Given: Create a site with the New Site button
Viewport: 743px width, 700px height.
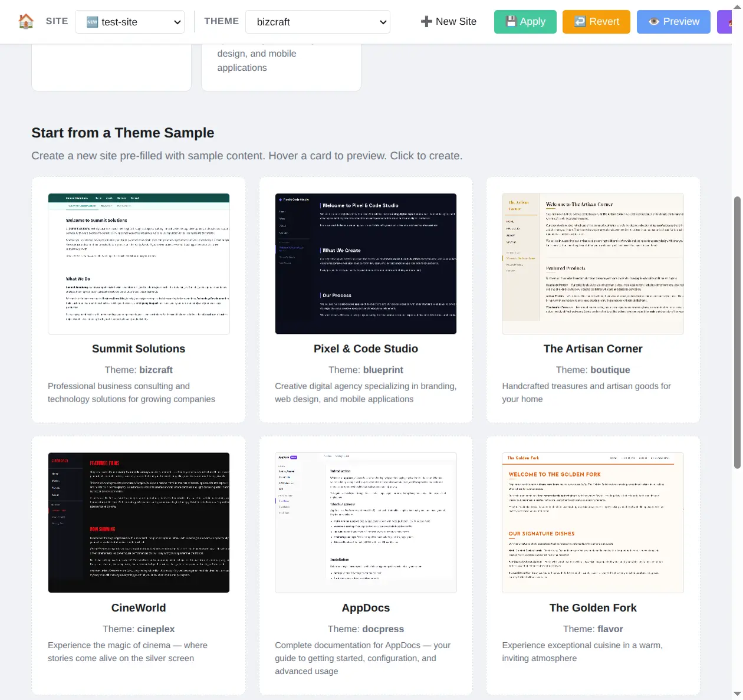Looking at the screenshot, I should tap(449, 21).
